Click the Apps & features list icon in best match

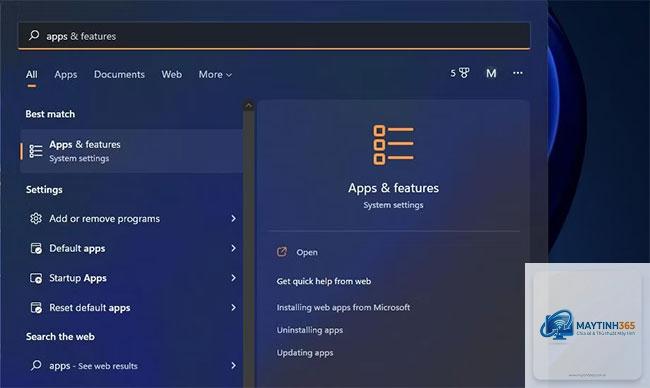[x=36, y=151]
